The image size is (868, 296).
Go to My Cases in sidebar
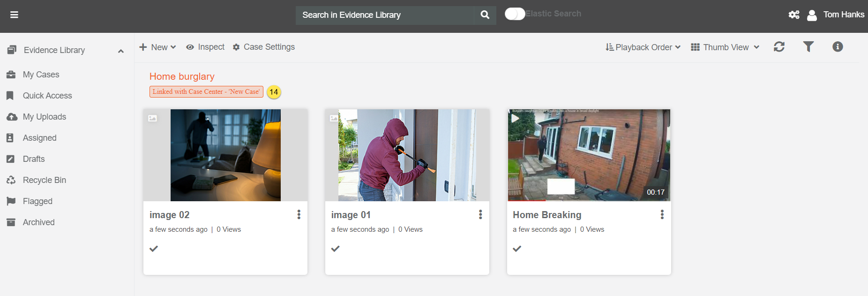pyautogui.click(x=41, y=75)
